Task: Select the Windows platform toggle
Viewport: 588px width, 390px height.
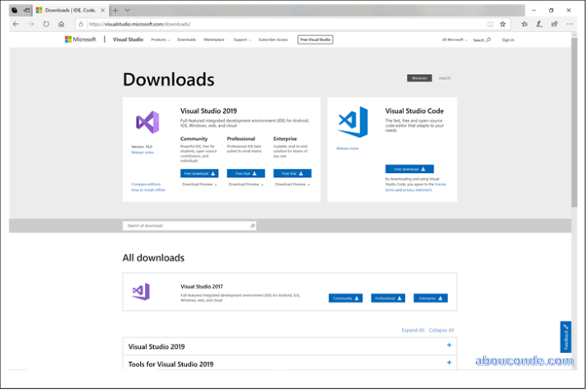Action: [419, 78]
